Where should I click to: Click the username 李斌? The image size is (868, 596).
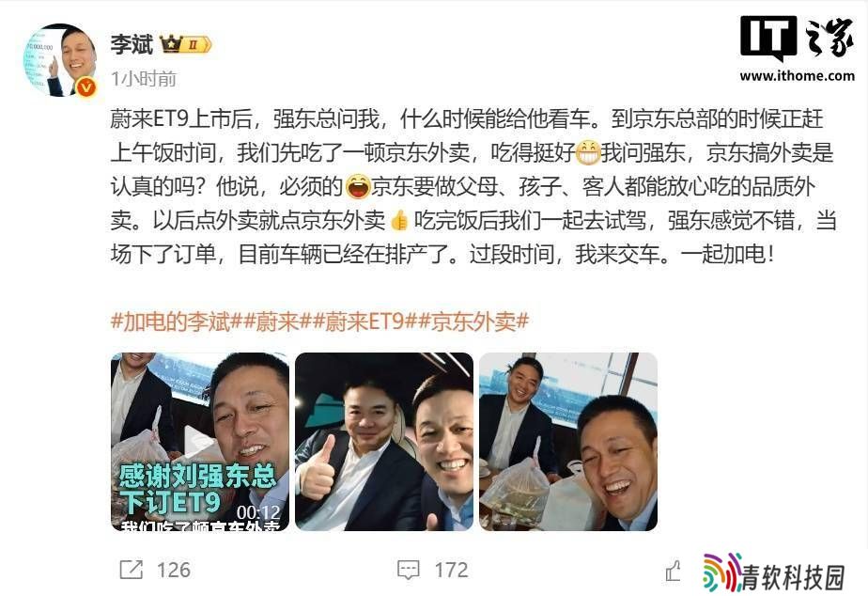132,44
